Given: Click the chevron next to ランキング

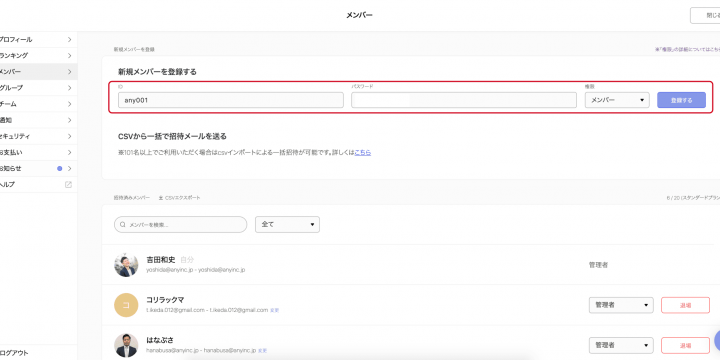Looking at the screenshot, I should coord(69,56).
